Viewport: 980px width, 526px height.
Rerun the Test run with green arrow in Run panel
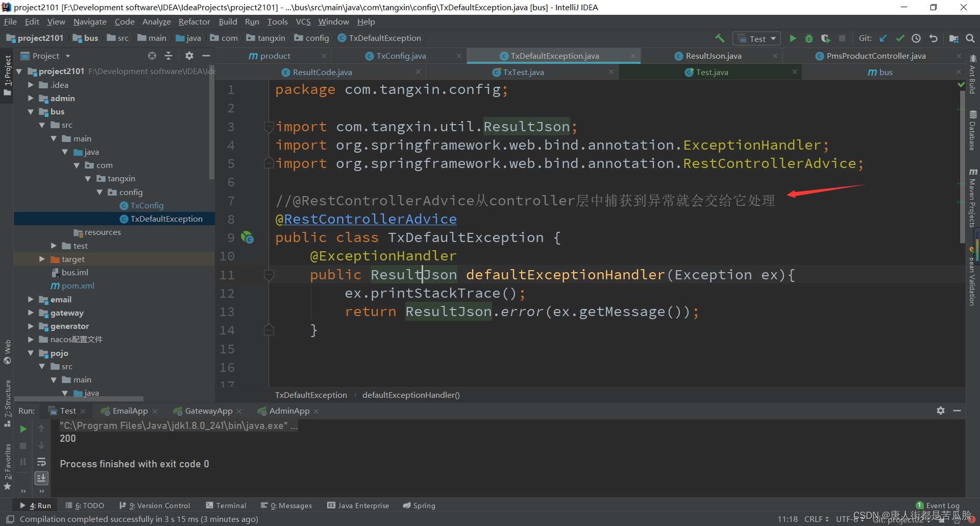point(23,429)
